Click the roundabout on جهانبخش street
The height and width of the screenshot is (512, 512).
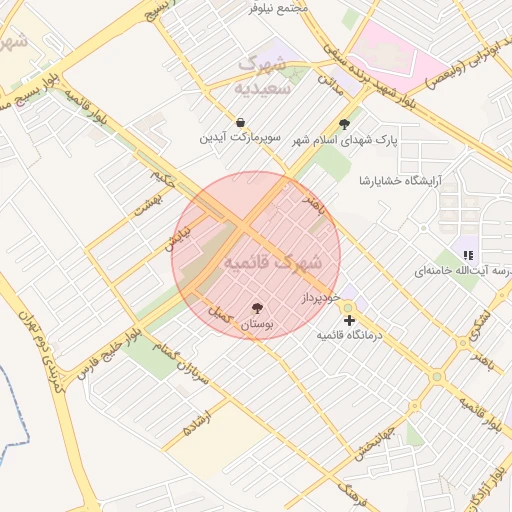pyautogui.click(x=414, y=406)
